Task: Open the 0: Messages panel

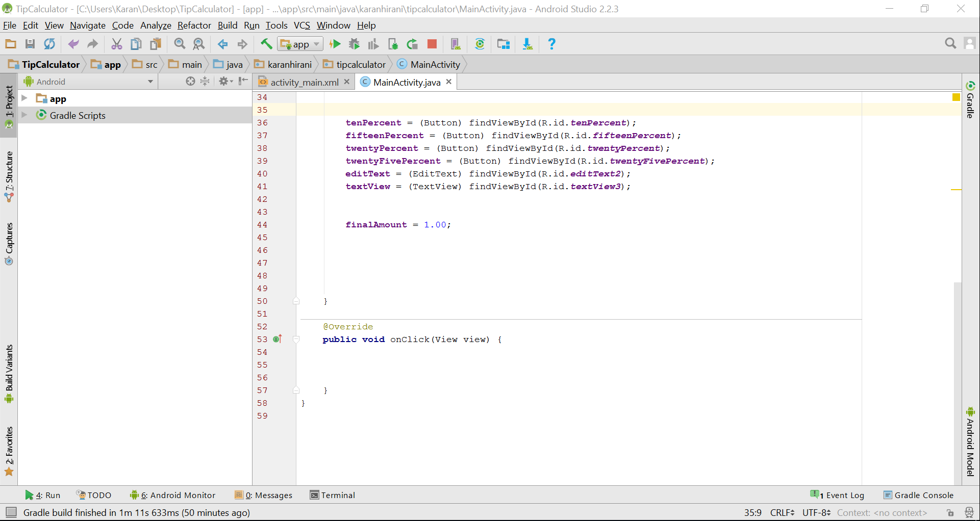Action: tap(264, 495)
